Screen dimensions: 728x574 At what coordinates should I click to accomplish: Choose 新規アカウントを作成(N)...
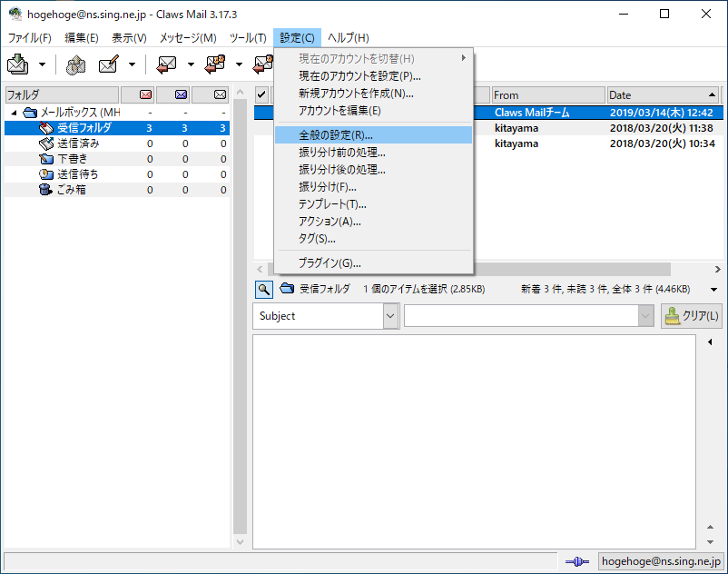[x=373, y=94]
